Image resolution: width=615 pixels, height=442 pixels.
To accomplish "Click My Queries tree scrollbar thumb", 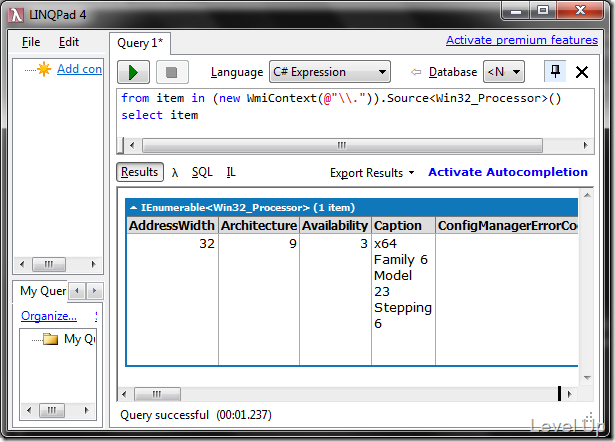I will tap(51, 411).
